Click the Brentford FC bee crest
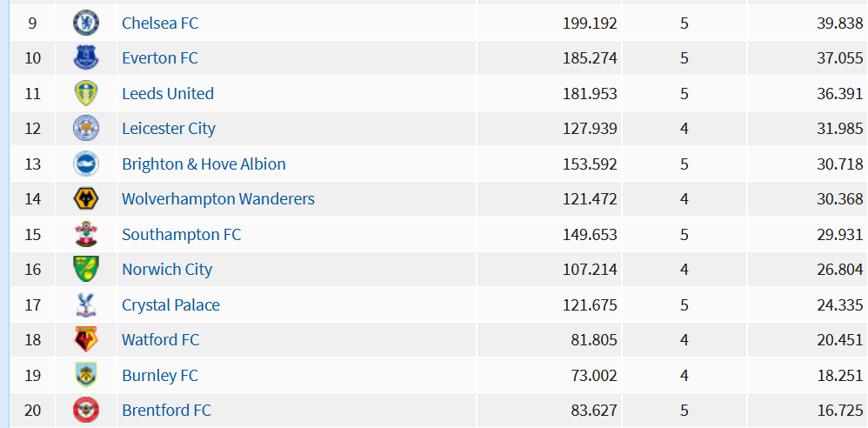This screenshot has height=428, width=868. coord(86,411)
